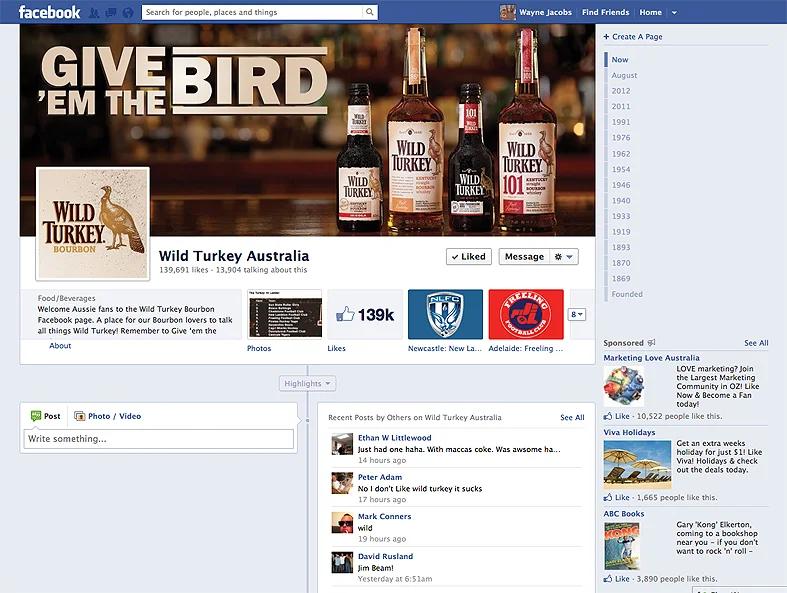Open the friend requests icon
This screenshot has height=593, width=787.
[x=93, y=13]
